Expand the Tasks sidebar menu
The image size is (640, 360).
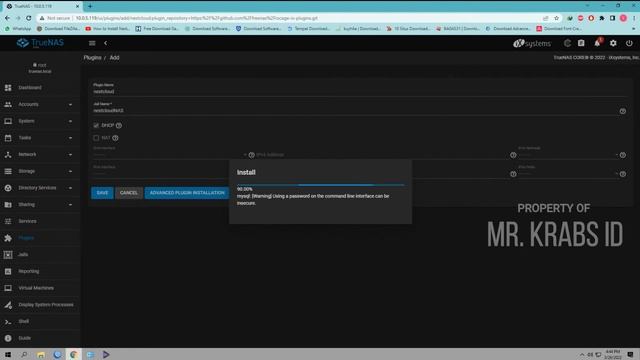40,138
